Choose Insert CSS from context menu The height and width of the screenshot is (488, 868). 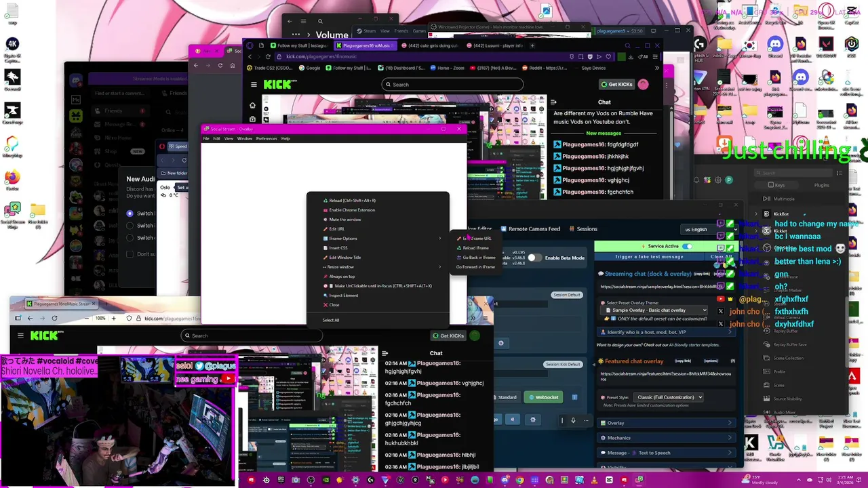[x=378, y=248]
